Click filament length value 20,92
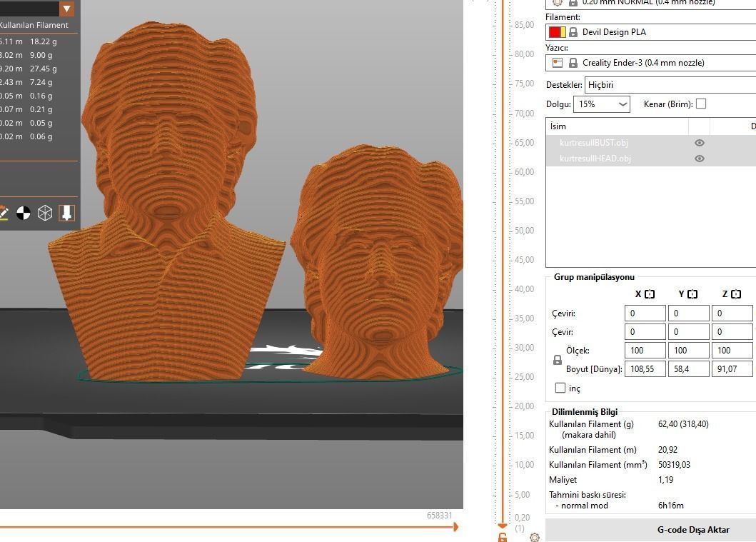Image resolution: width=756 pixels, height=542 pixels. [667, 449]
